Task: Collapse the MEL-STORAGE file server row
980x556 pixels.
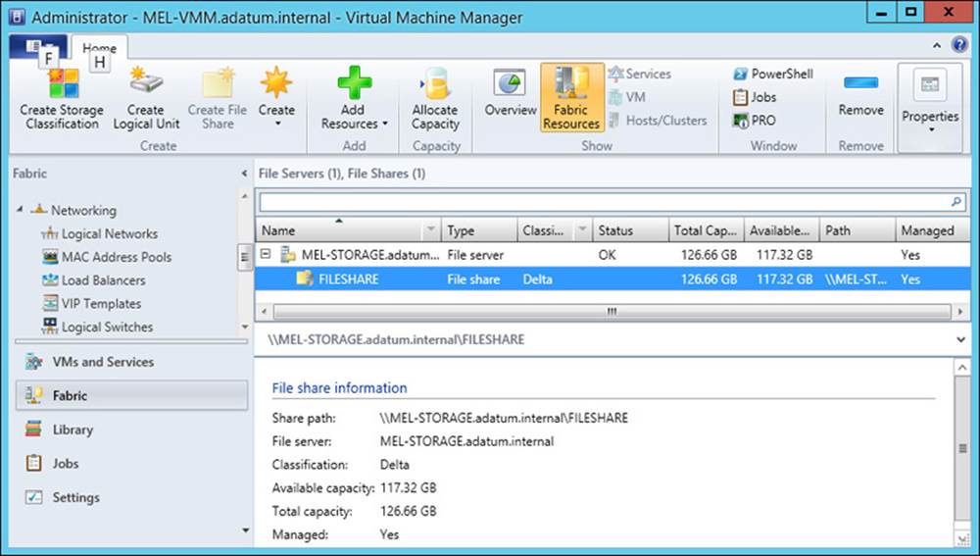Action: (266, 254)
